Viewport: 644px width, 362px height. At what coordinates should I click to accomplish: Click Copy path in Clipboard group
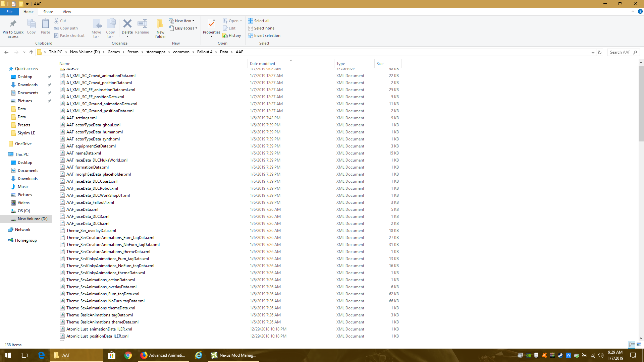coord(66,28)
